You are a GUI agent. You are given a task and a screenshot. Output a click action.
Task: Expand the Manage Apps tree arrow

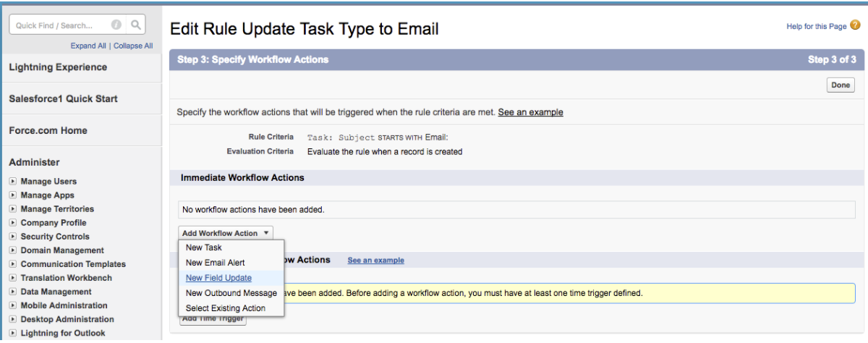pos(13,195)
